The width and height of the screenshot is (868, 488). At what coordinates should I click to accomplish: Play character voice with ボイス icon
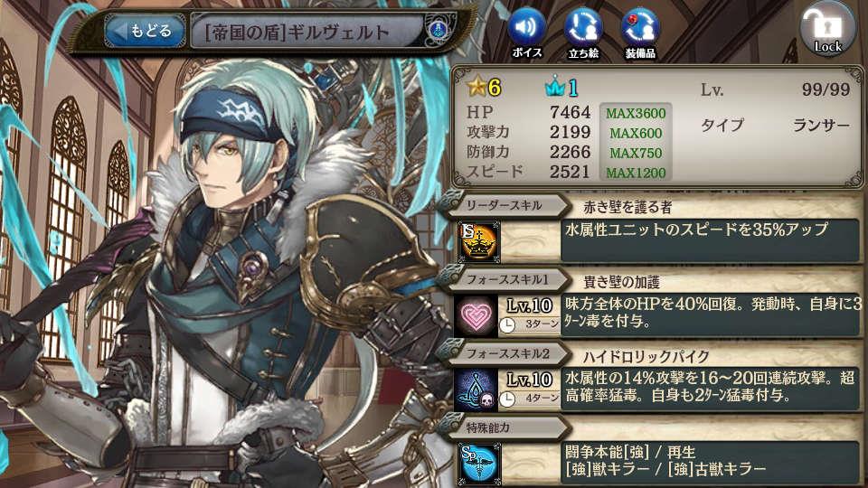pyautogui.click(x=526, y=33)
